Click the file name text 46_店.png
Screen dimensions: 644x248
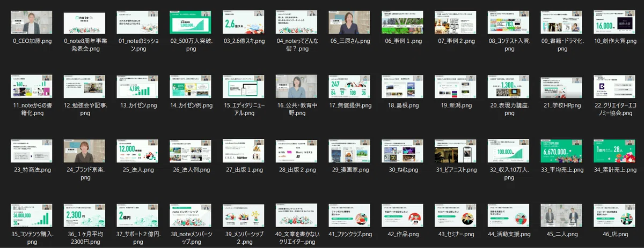(x=614, y=234)
